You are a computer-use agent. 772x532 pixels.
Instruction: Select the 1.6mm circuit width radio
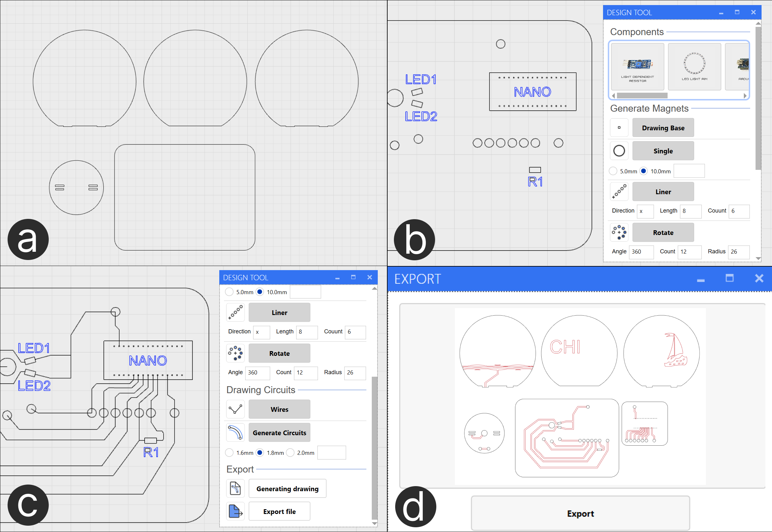tap(229, 453)
